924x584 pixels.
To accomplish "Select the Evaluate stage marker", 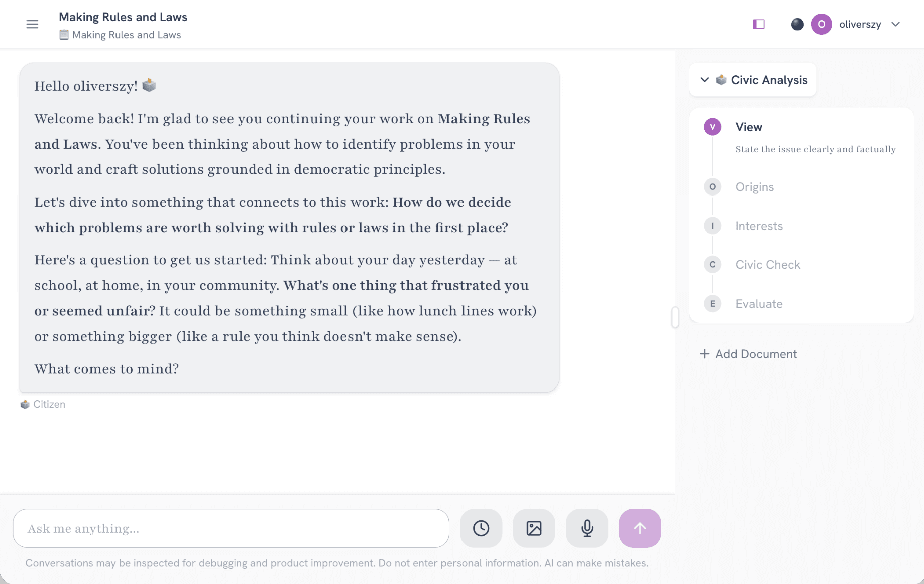I will tap(712, 304).
